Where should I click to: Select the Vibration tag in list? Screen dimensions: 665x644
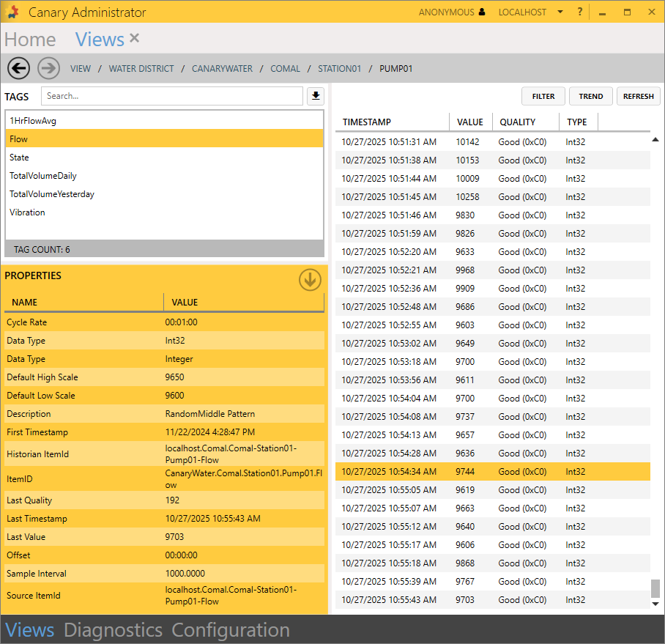[x=27, y=212]
